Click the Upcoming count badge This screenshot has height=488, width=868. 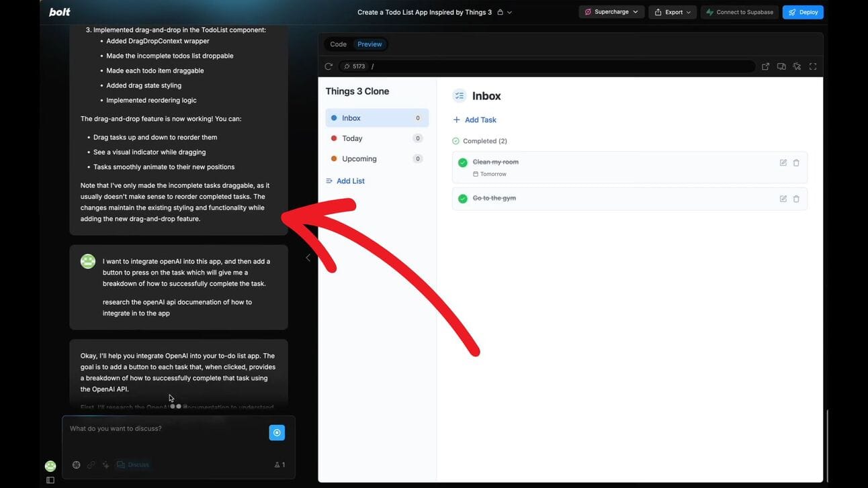point(418,159)
